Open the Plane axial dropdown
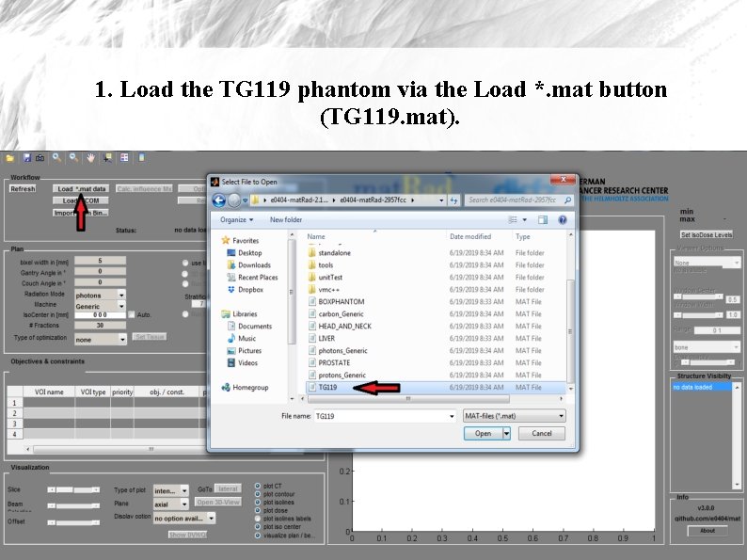 click(x=171, y=504)
